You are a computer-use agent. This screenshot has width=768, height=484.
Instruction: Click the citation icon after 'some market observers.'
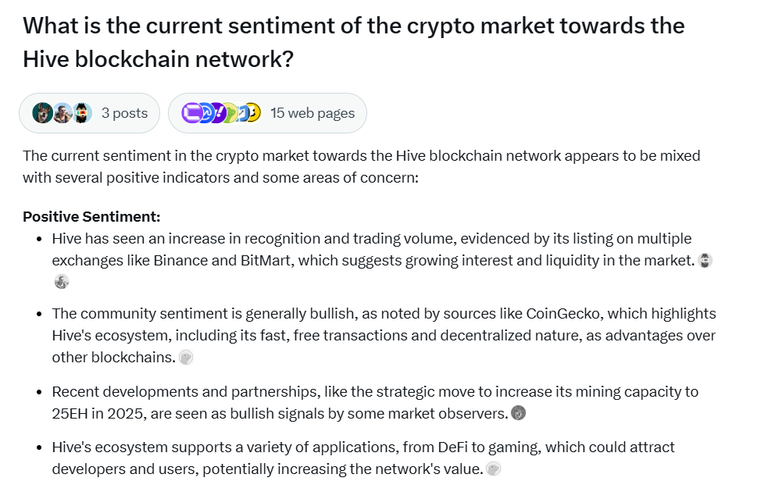[518, 413]
